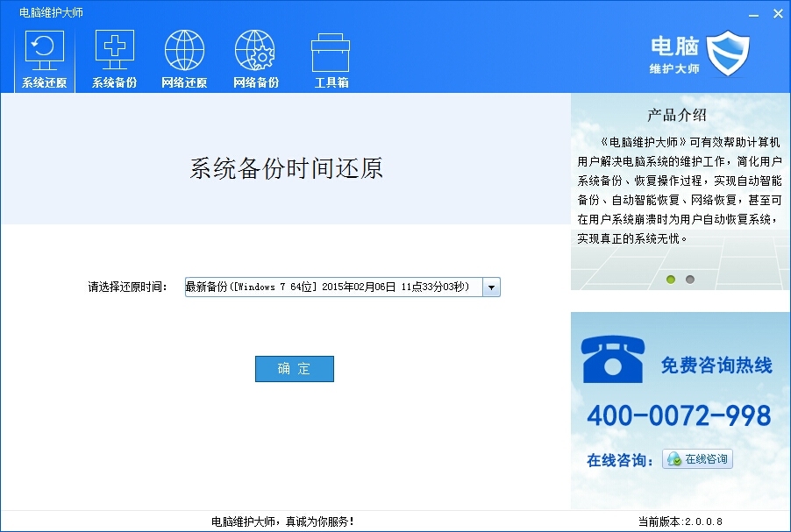
Task: Click the hotline number 400-0072-998
Action: pos(679,415)
